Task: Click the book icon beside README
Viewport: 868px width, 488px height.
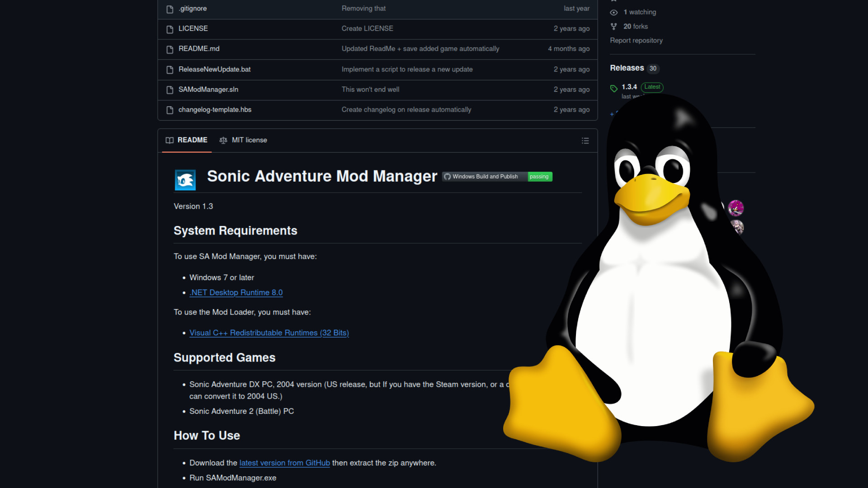Action: pyautogui.click(x=169, y=141)
